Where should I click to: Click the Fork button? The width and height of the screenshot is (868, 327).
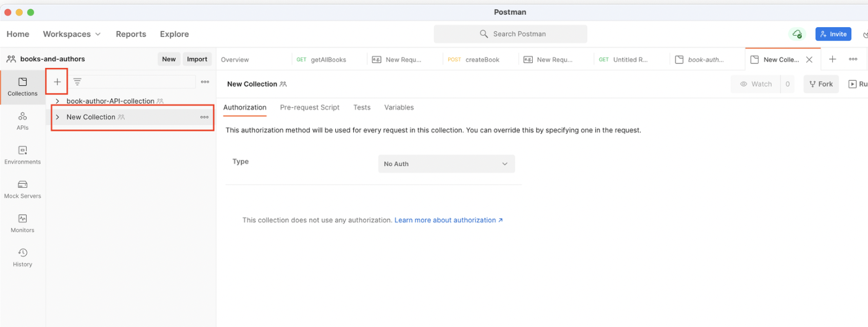pos(821,84)
